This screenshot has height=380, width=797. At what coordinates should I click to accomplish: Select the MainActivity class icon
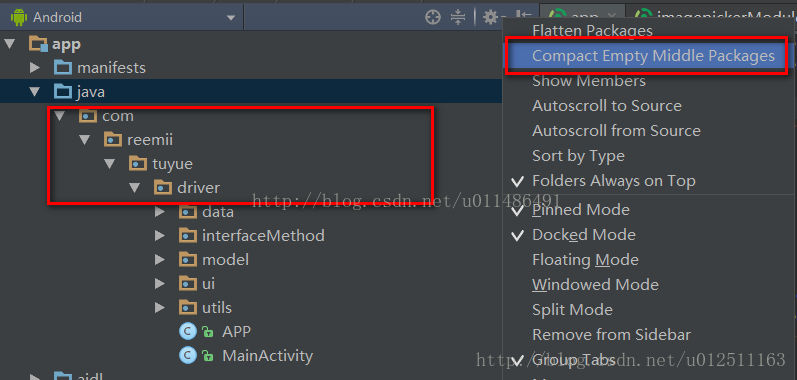tap(187, 356)
